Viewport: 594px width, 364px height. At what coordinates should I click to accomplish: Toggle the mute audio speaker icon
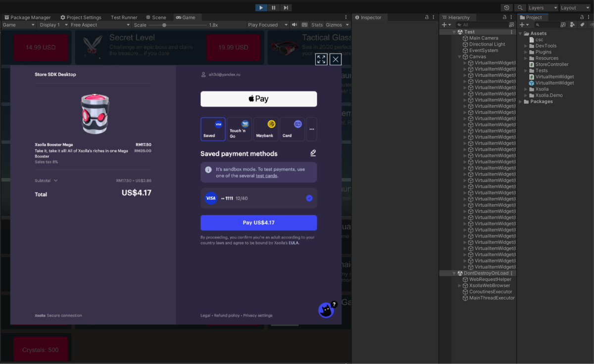tap(295, 25)
